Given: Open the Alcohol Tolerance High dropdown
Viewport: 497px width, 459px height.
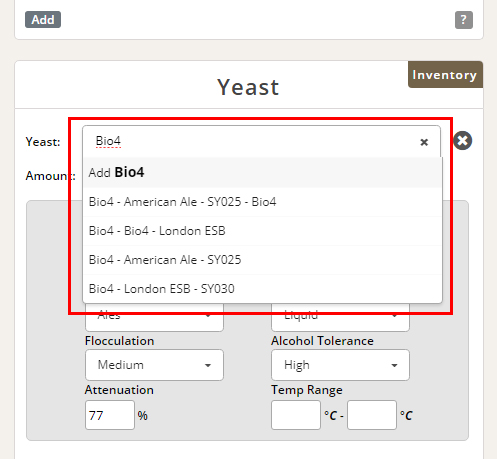Looking at the screenshot, I should pos(340,365).
